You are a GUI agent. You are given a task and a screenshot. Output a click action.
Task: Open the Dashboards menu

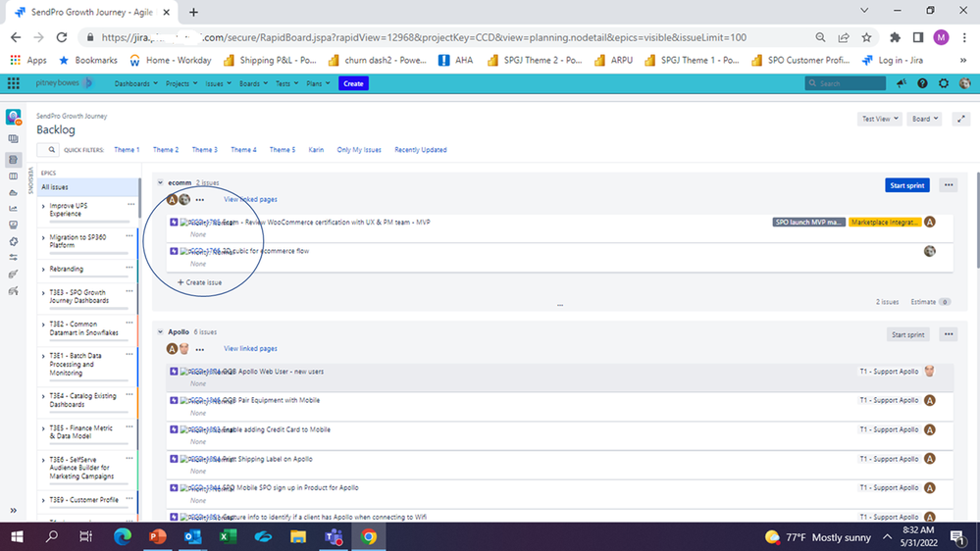tap(135, 83)
